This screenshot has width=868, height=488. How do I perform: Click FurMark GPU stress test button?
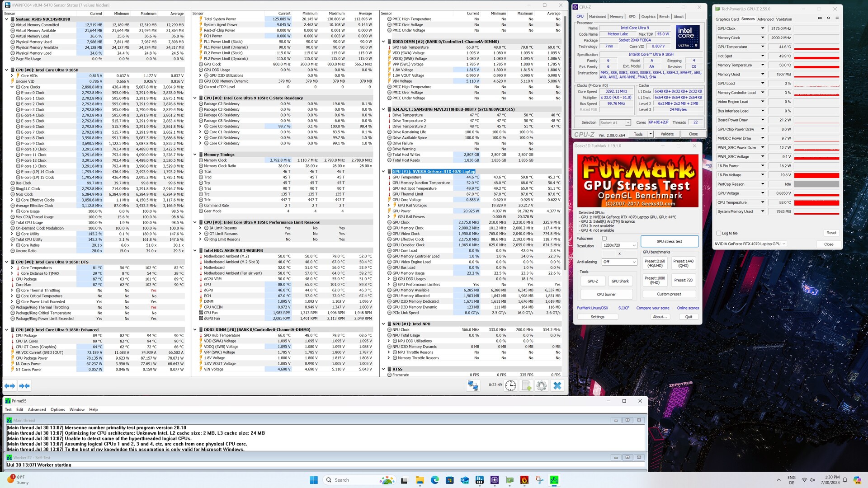point(669,241)
